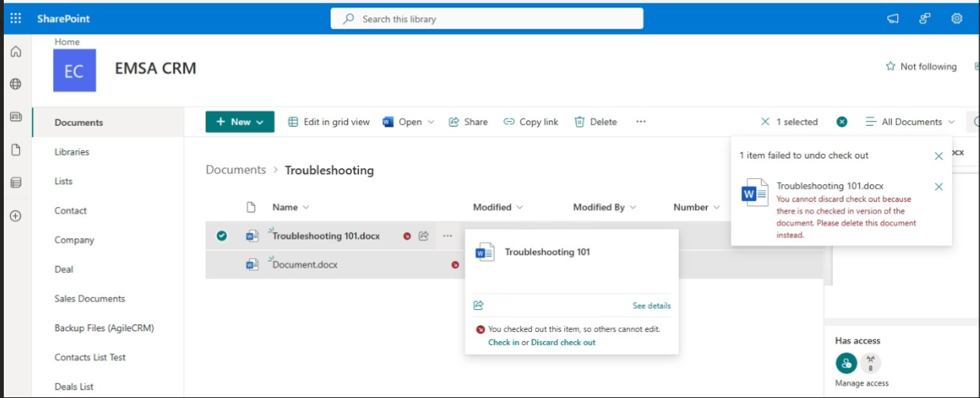Click Documents in the breadcrumb
The image size is (980, 398).
point(236,170)
